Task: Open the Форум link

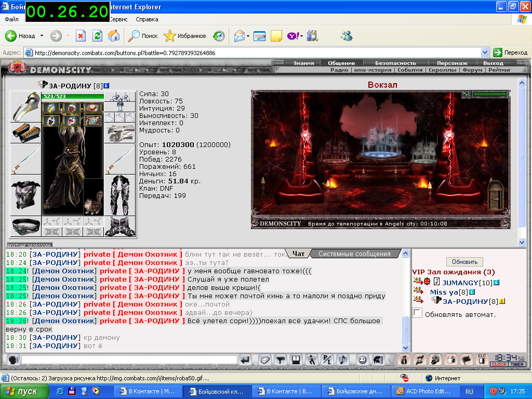Action: (x=472, y=70)
